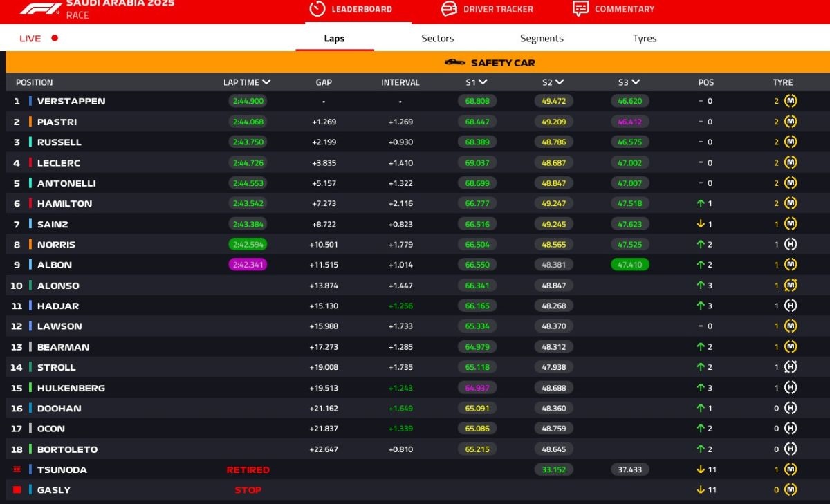Click Hamilton's green position-gain arrow
The width and height of the screenshot is (830, 504).
click(700, 204)
